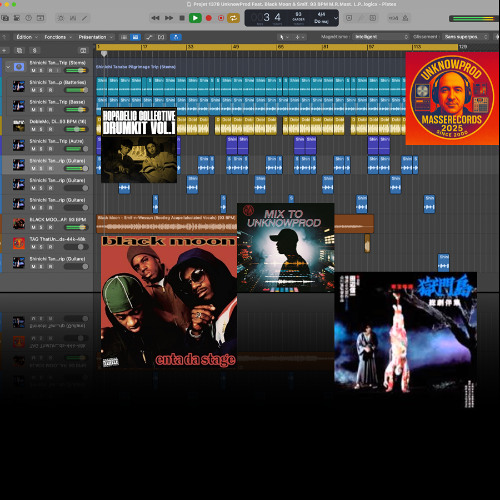
Task: Record-enable the DebleMo 93 BPM track
Action: [x=50, y=129]
